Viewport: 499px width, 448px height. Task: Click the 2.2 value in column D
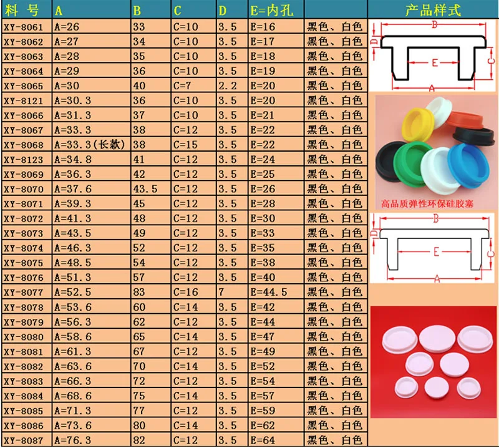click(228, 86)
